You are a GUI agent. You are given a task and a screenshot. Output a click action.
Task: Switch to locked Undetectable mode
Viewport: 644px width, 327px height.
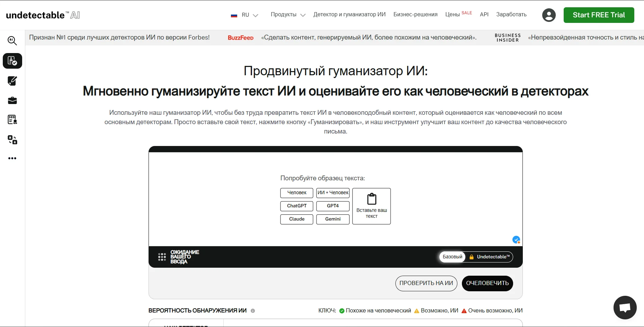click(x=490, y=257)
